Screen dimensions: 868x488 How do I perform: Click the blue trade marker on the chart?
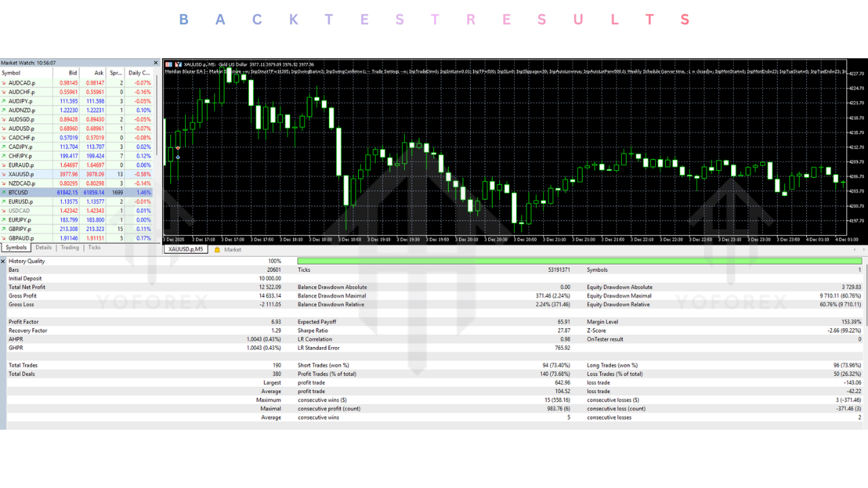pos(178,157)
